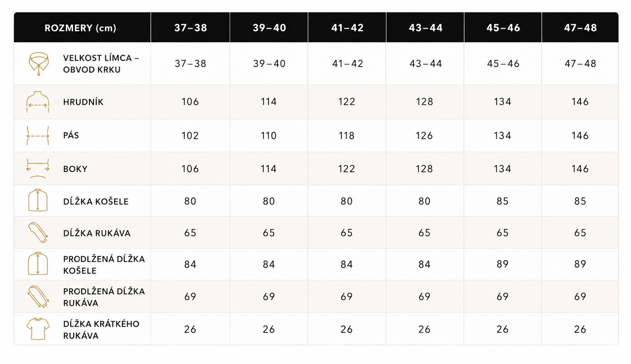
Task: Click the DĹŽKA KRÁTKÉHO RUKÁVA label
Action: (101, 330)
